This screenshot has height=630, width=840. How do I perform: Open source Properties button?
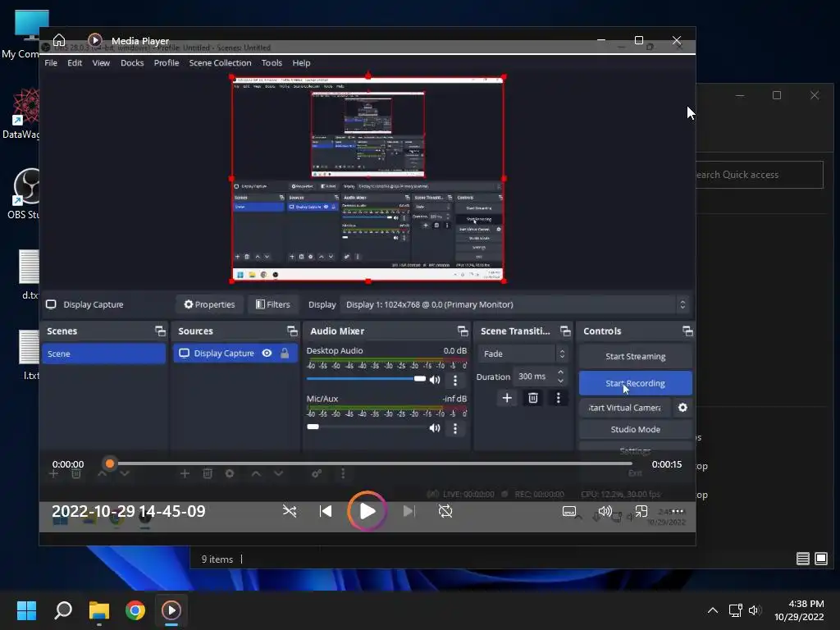pos(209,304)
